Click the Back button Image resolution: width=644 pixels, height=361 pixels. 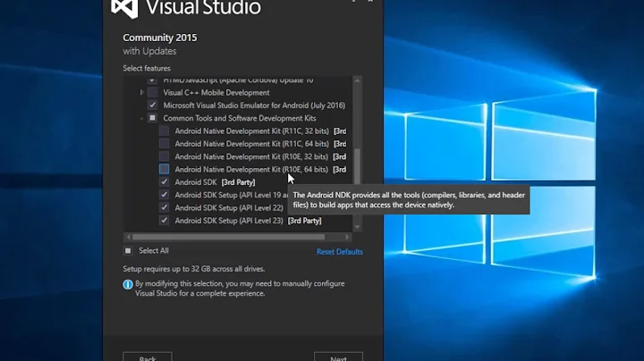[x=148, y=357]
